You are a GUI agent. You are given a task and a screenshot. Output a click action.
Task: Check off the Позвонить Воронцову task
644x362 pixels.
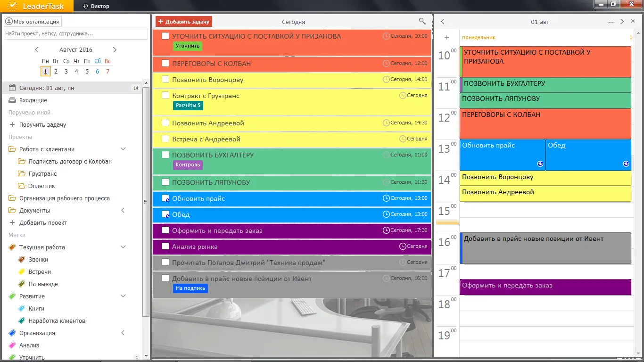[x=165, y=79]
